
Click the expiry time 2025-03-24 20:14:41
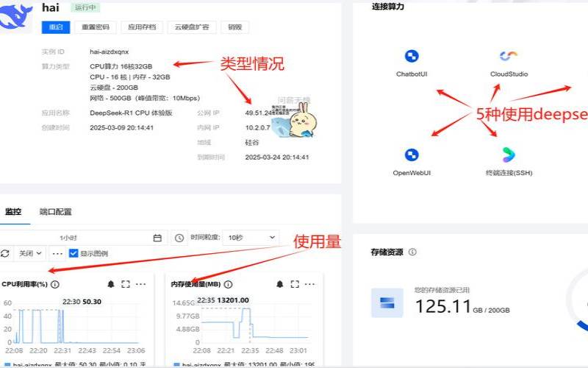tap(277, 158)
